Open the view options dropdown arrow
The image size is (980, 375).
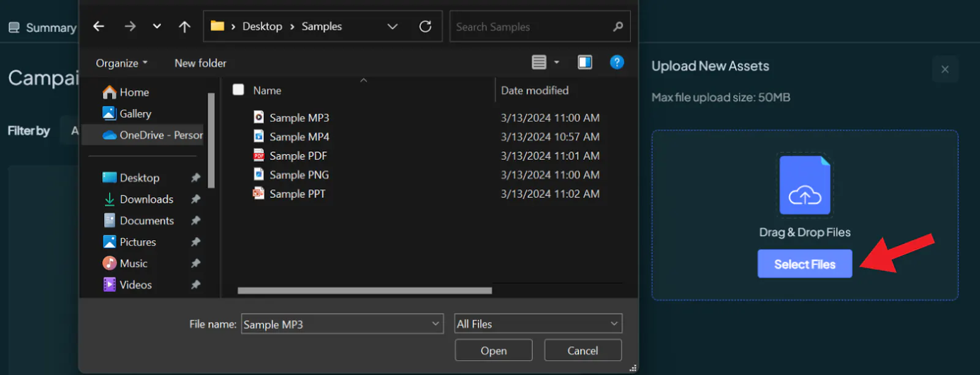557,63
